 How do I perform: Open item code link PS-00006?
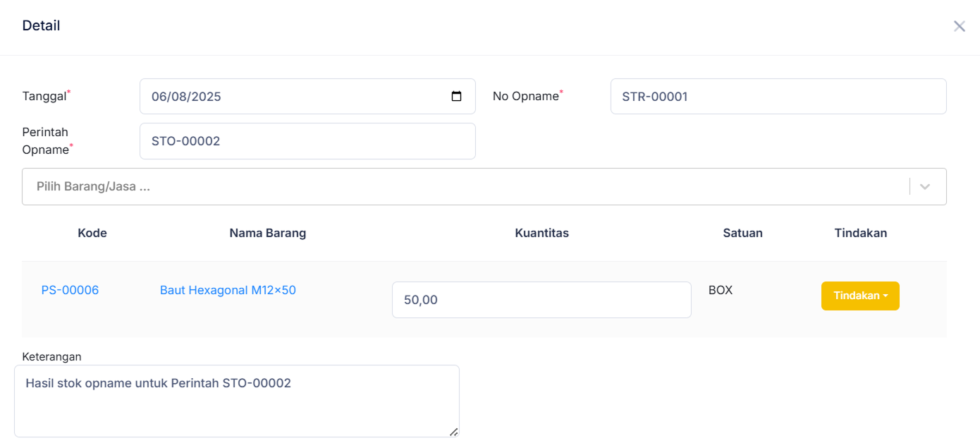70,290
